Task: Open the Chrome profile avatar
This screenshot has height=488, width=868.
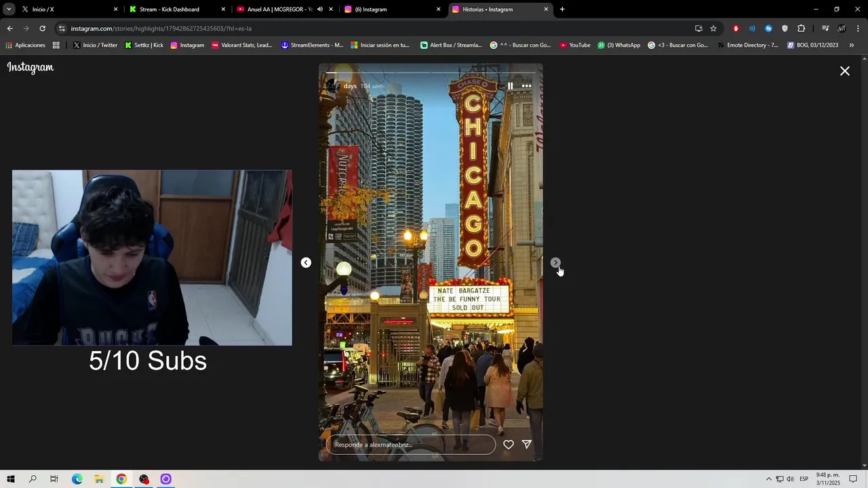Action: [x=842, y=28]
